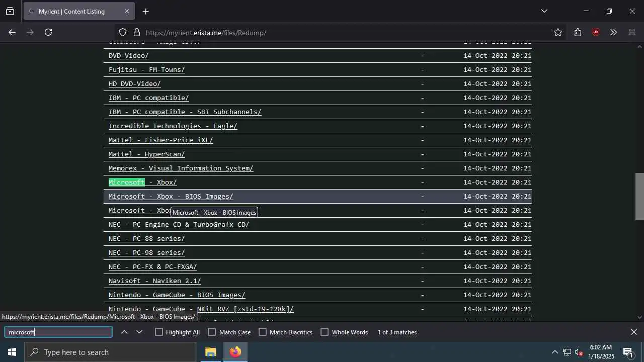Image resolution: width=644 pixels, height=362 pixels.
Task: Open IBM - PC compatible - SBI Subchannels/
Action: coord(185,112)
